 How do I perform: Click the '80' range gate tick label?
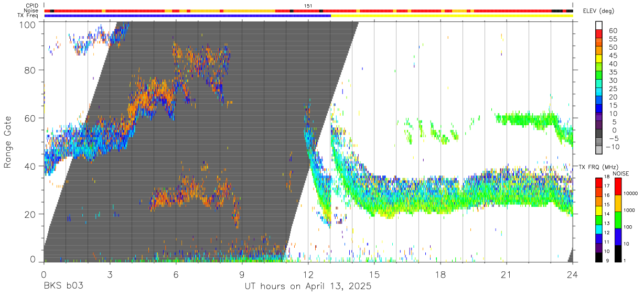(x=30, y=70)
